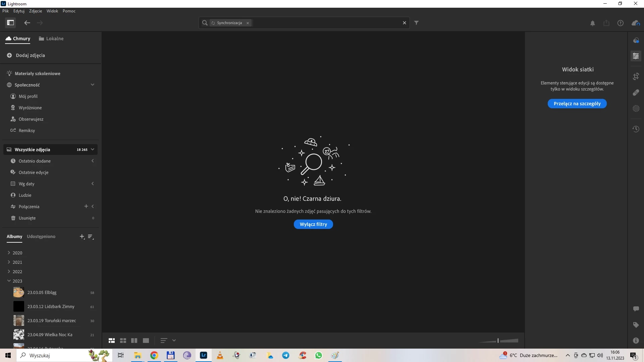Open the keywords tag panel

click(636, 325)
